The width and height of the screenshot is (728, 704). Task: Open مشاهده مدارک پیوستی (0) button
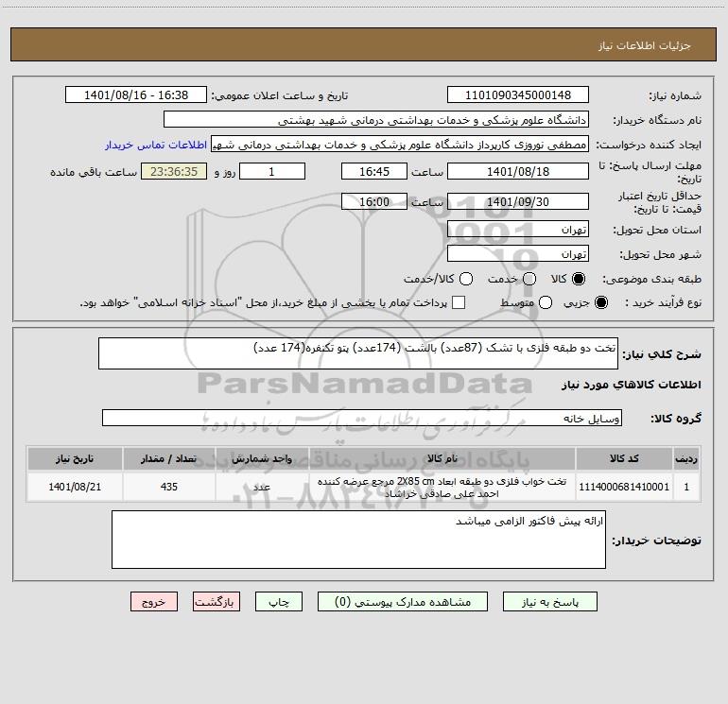pos(403,601)
